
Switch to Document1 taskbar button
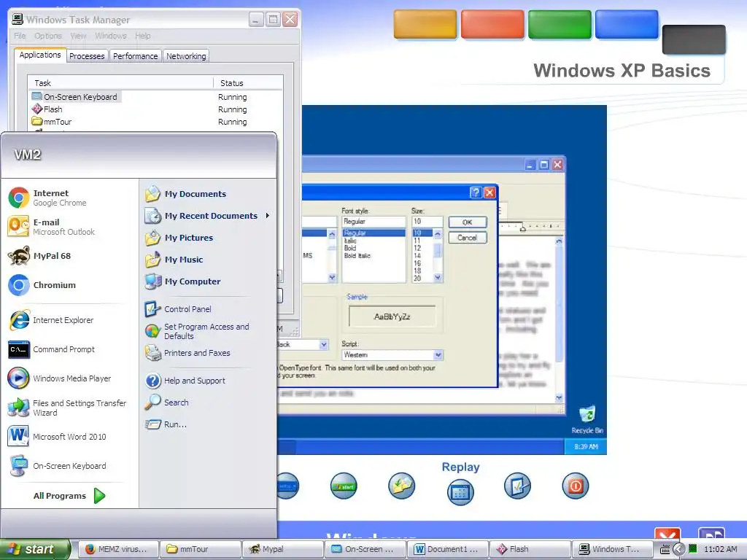pos(449,549)
